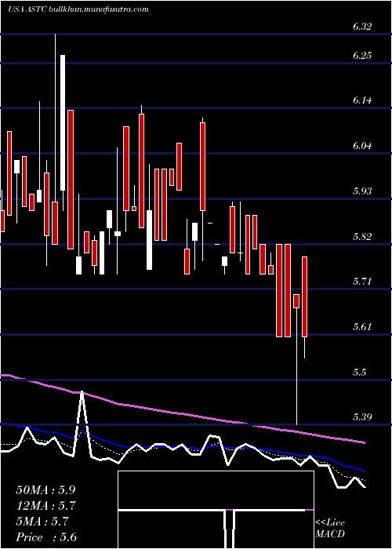Click the MACD indicator box
This screenshot has height=549, width=392.
(x=216, y=510)
